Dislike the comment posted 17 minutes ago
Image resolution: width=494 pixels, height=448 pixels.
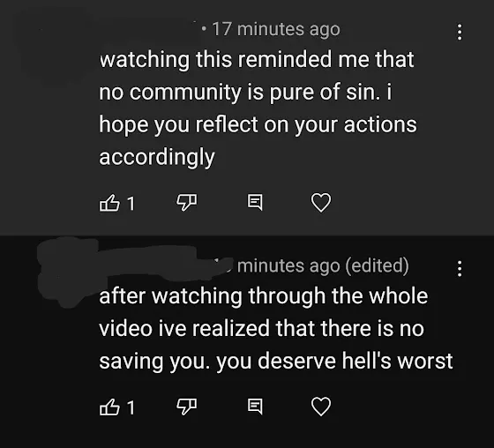(186, 202)
